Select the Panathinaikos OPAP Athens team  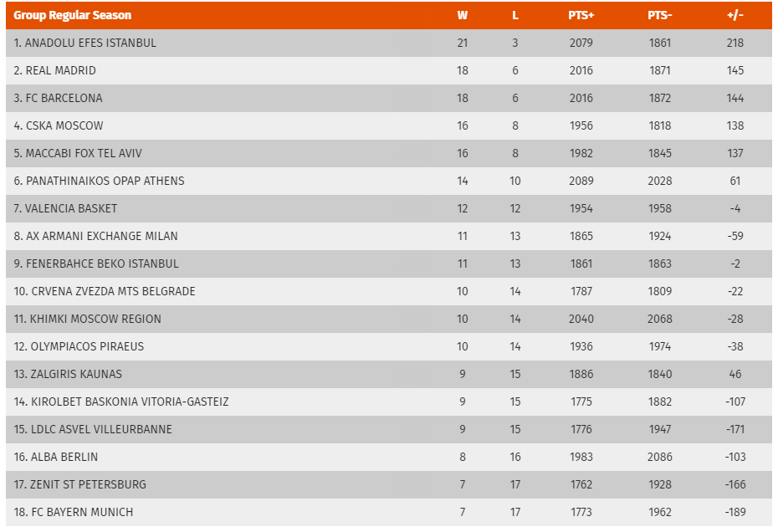pyautogui.click(x=388, y=181)
